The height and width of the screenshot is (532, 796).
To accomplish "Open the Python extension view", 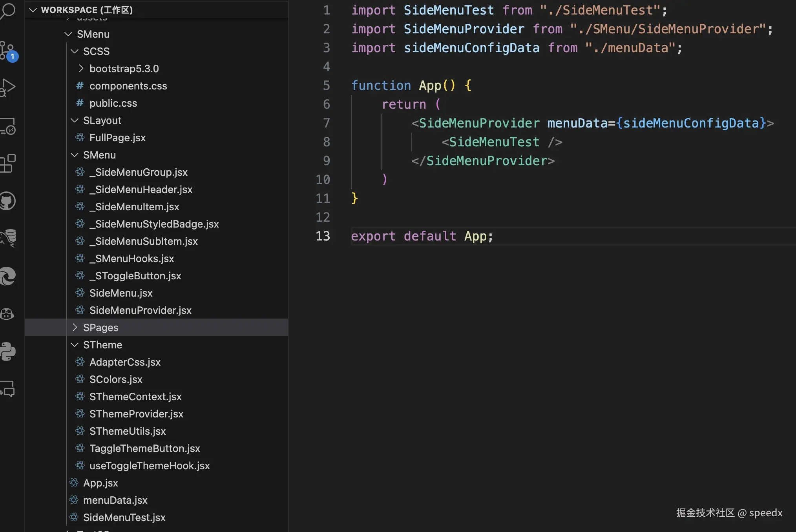I will pos(8,352).
